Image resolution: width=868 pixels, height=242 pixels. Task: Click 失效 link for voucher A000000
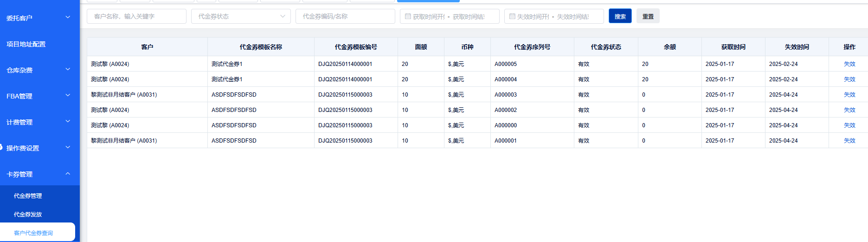point(849,125)
